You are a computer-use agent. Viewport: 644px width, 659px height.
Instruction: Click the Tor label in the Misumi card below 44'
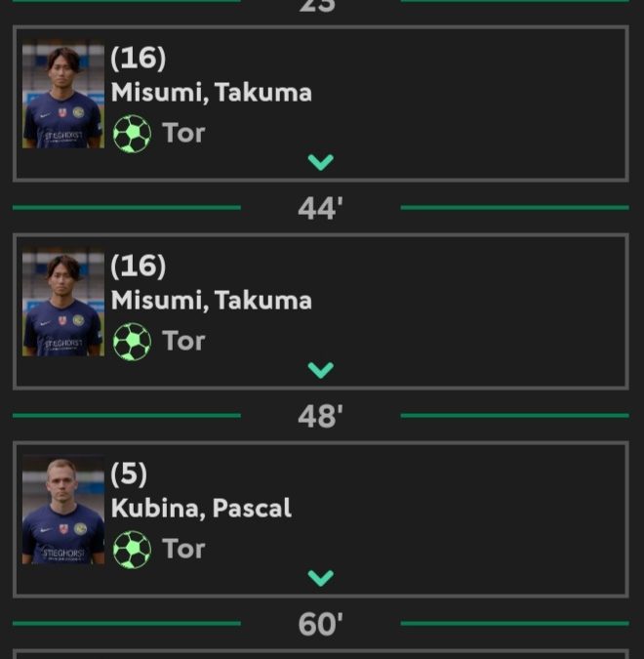(x=183, y=341)
